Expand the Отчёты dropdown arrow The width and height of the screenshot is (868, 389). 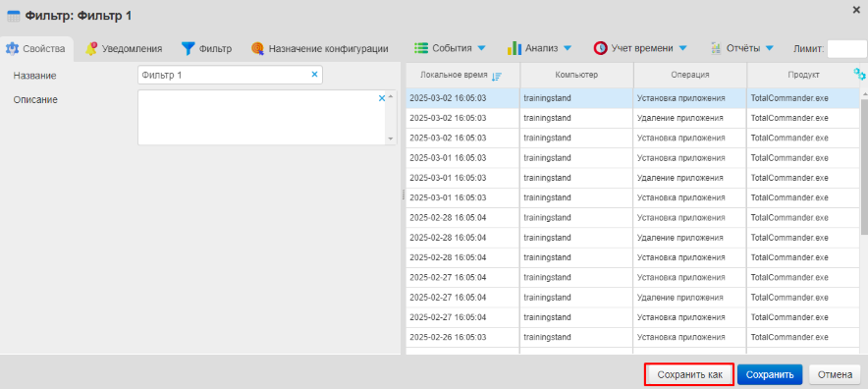(x=769, y=48)
